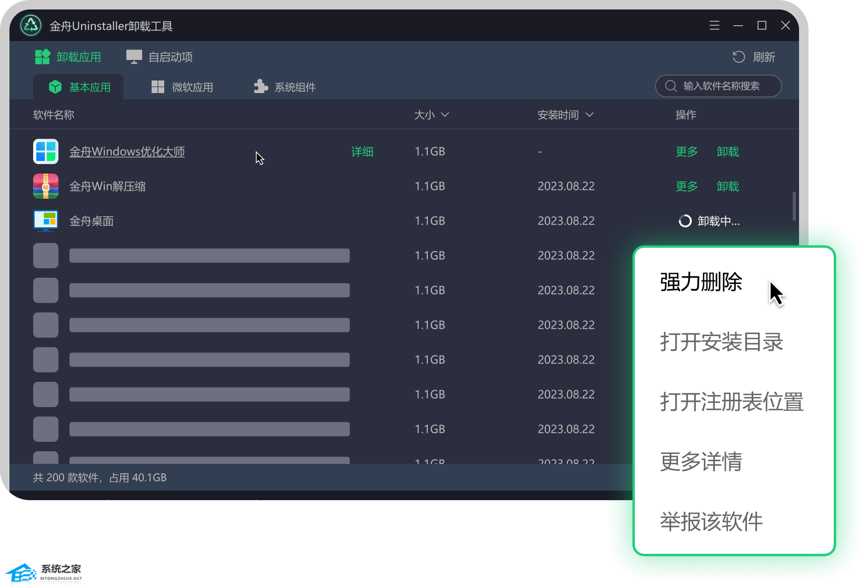Sort by 安装时间 column dropdown arrow
The height and width of the screenshot is (588, 868).
tap(590, 115)
